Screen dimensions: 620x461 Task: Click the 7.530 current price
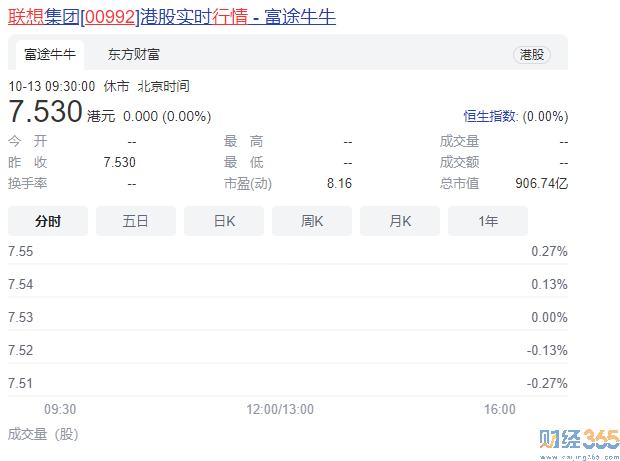(x=45, y=111)
